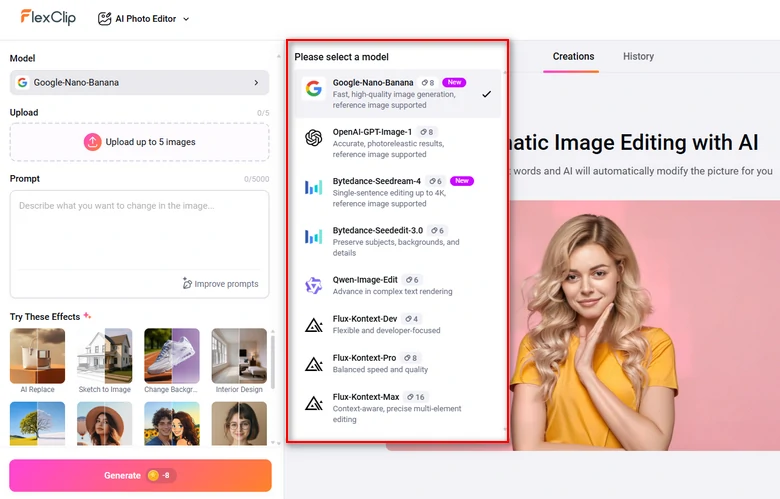Select the Sketch to Image effect
This screenshot has width=780, height=499.
tap(104, 356)
